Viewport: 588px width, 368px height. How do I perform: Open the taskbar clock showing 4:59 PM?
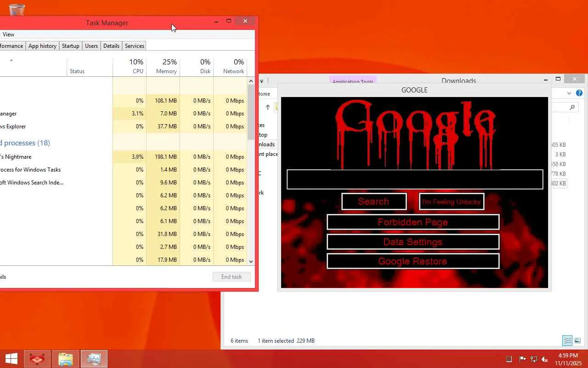[568, 359]
